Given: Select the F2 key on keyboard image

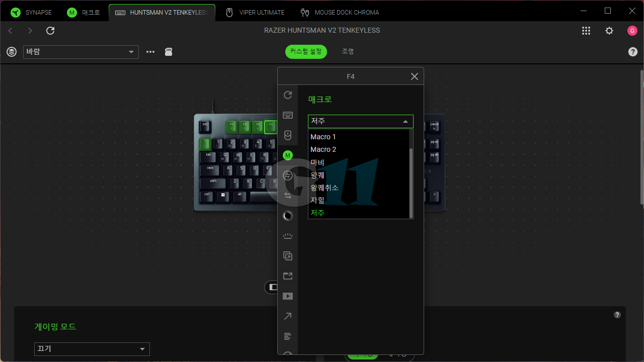Looking at the screenshot, I should (x=245, y=127).
